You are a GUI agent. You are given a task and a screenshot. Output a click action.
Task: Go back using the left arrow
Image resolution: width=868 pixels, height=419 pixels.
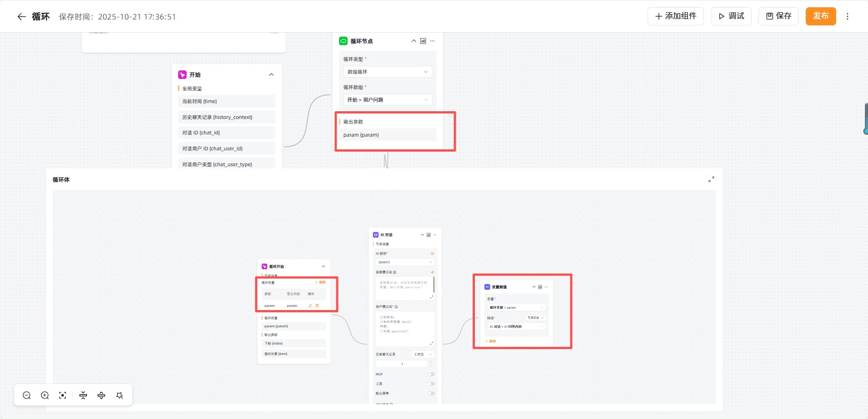coord(21,17)
